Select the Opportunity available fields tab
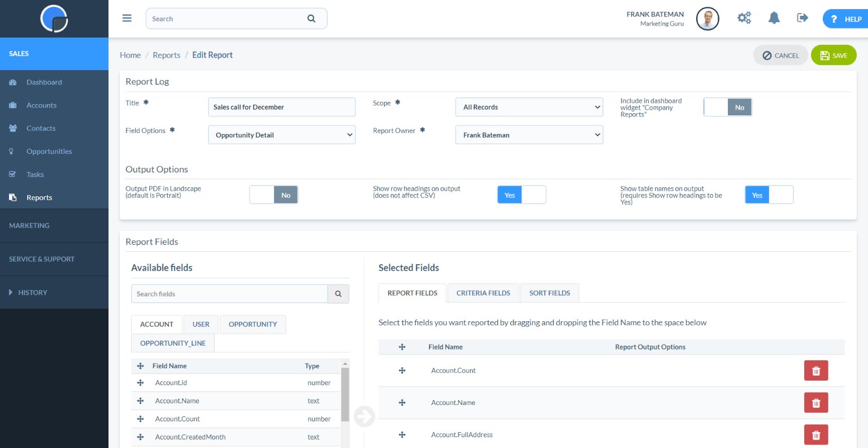Viewport: 868px width, 448px height. coord(253,325)
